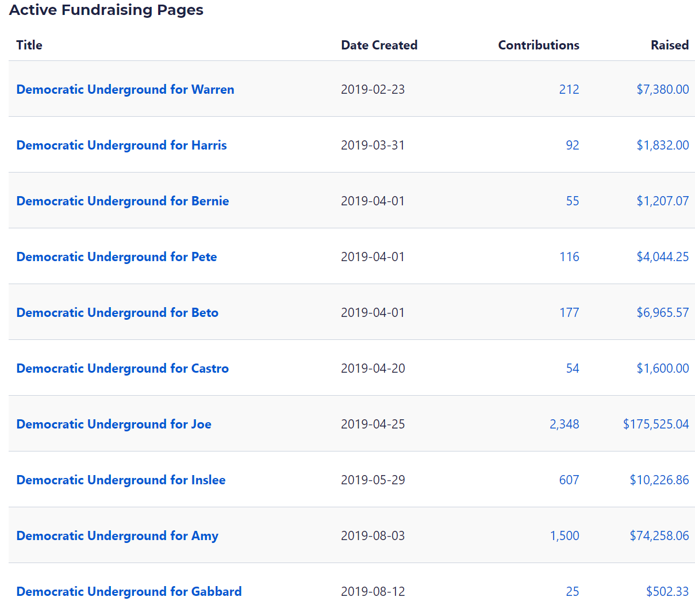Click the 212 contributions count for Warren
Screen dimensions: 695x616
tap(569, 89)
